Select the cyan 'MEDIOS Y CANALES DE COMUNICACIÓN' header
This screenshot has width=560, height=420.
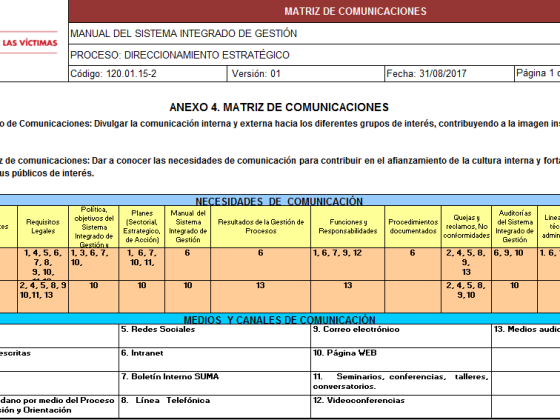(x=279, y=319)
